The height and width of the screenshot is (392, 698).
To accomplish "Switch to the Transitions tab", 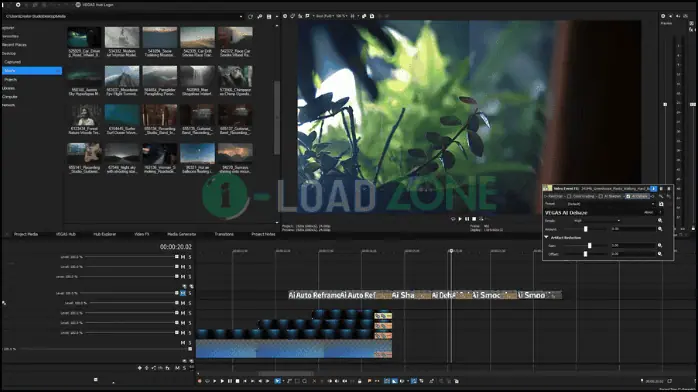I will click(x=224, y=234).
